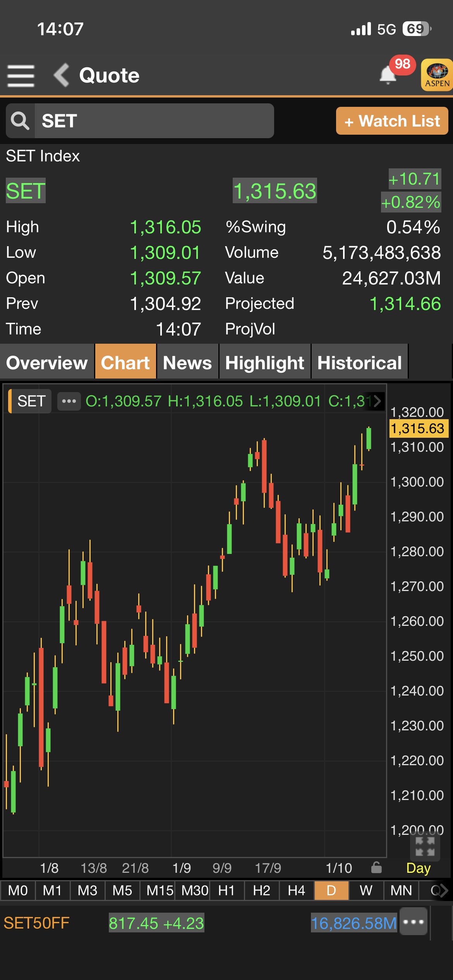453x980 pixels.
Task: Switch chart to W weekly timeframe
Action: [x=366, y=891]
